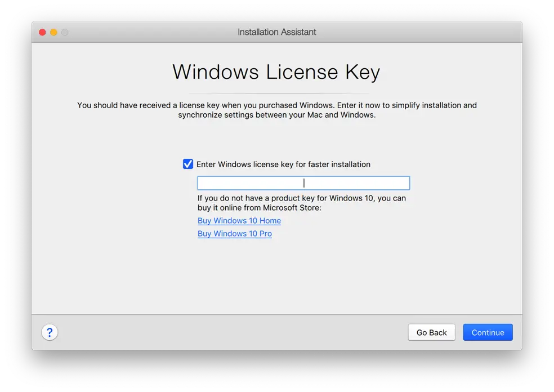Click the text about buying from Microsoft Store
The image size is (554, 392).
(x=302, y=203)
